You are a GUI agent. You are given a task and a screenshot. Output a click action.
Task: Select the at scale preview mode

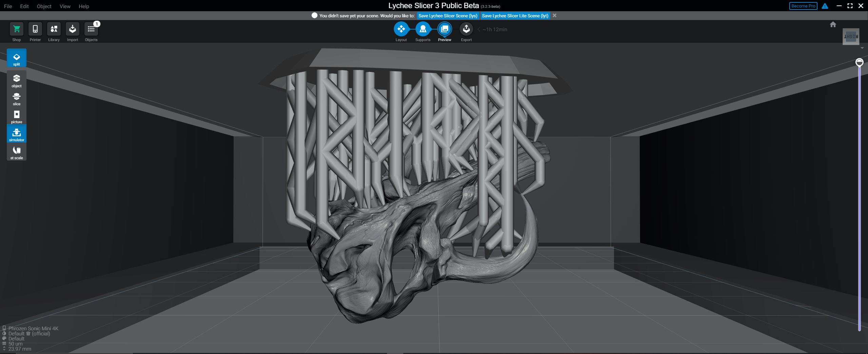point(17,153)
